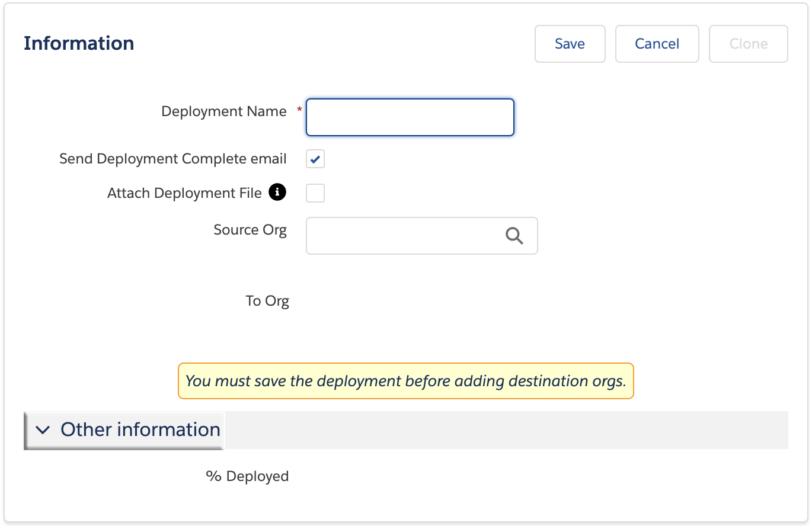The image size is (812, 526).
Task: Collapse section using the Other information chevron
Action: point(43,430)
